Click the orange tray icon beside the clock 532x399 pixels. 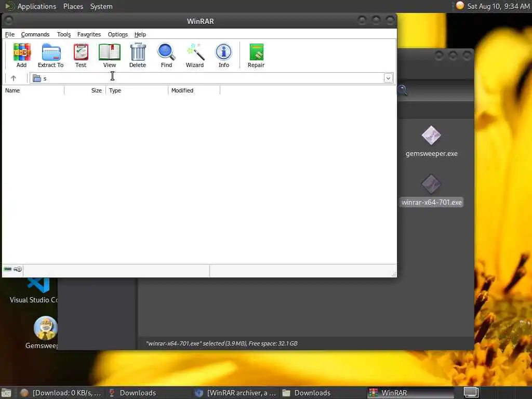pos(460,6)
